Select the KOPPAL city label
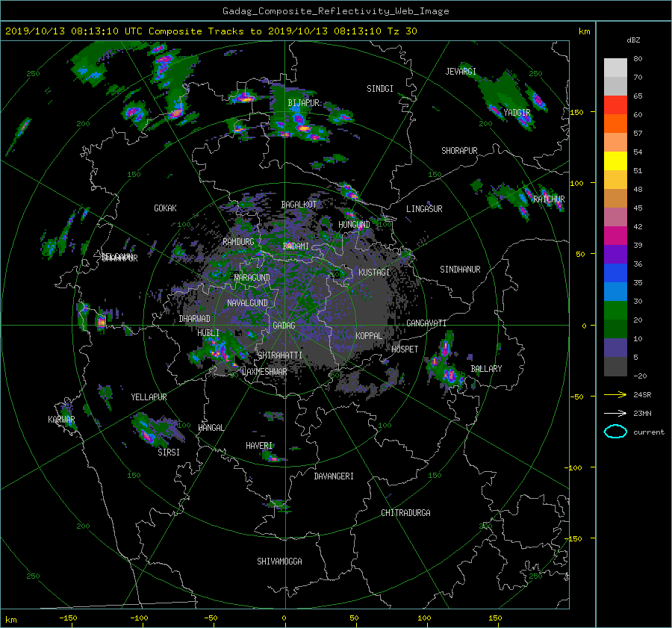The image size is (672, 628). point(369,336)
